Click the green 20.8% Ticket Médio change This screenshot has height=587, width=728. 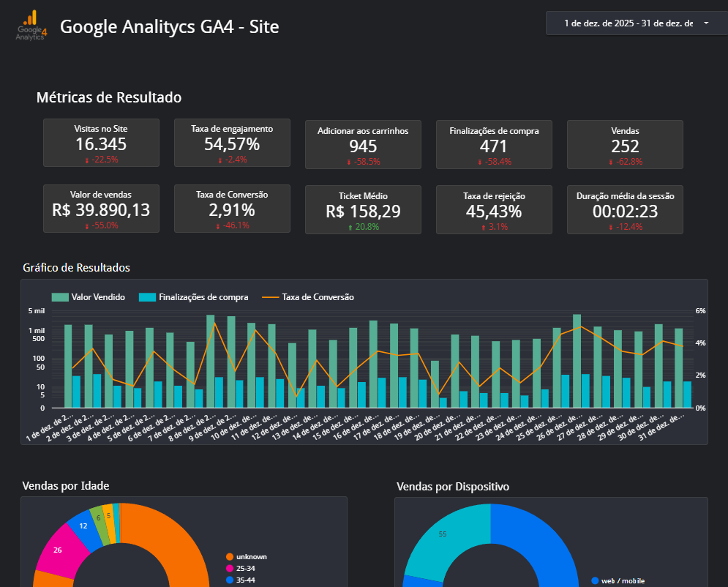pyautogui.click(x=363, y=227)
